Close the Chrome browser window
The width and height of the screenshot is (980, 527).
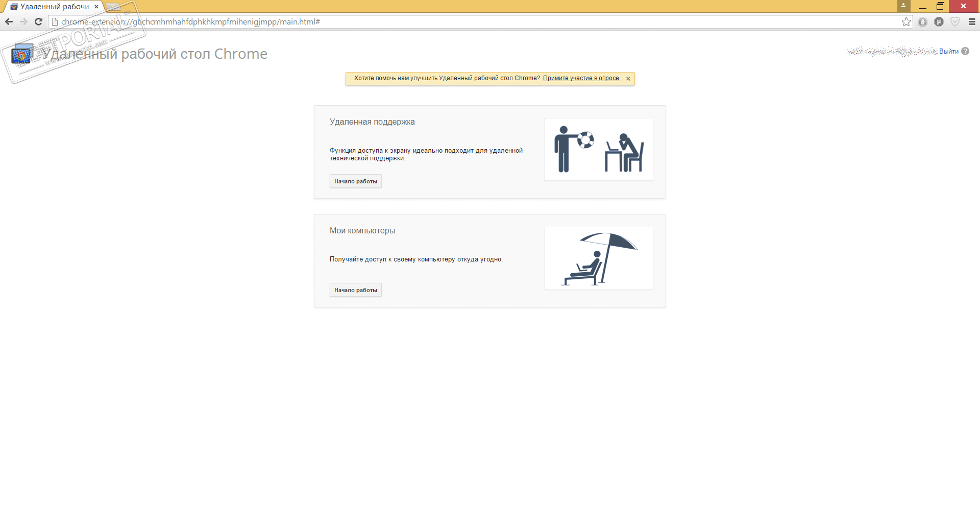pyautogui.click(x=964, y=6)
